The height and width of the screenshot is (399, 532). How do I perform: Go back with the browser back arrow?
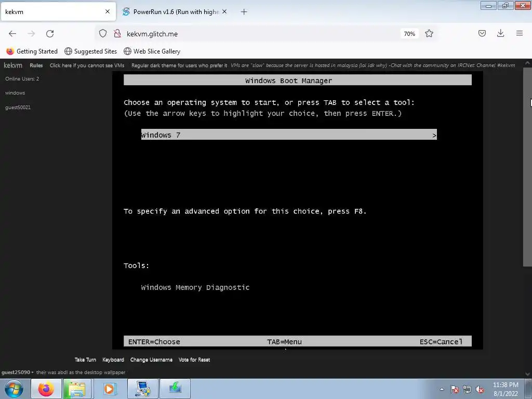click(12, 34)
